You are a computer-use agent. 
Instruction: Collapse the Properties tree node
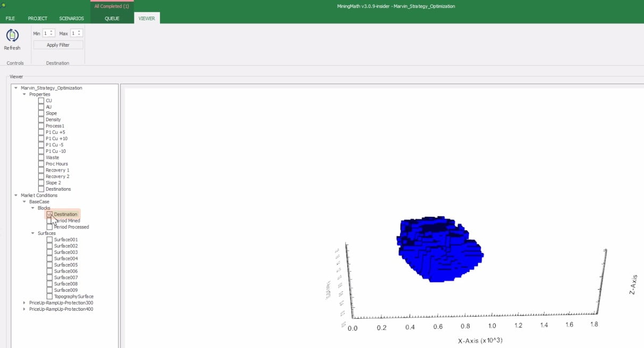(x=24, y=95)
